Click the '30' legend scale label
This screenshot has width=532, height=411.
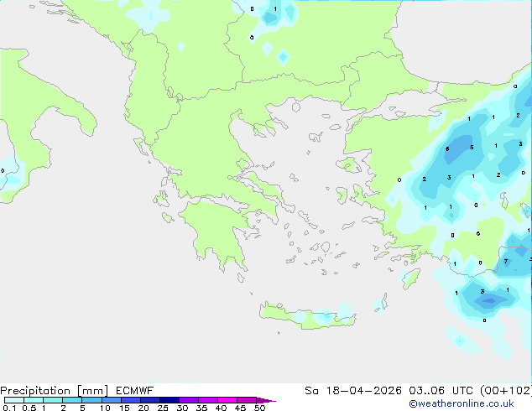[182, 408]
